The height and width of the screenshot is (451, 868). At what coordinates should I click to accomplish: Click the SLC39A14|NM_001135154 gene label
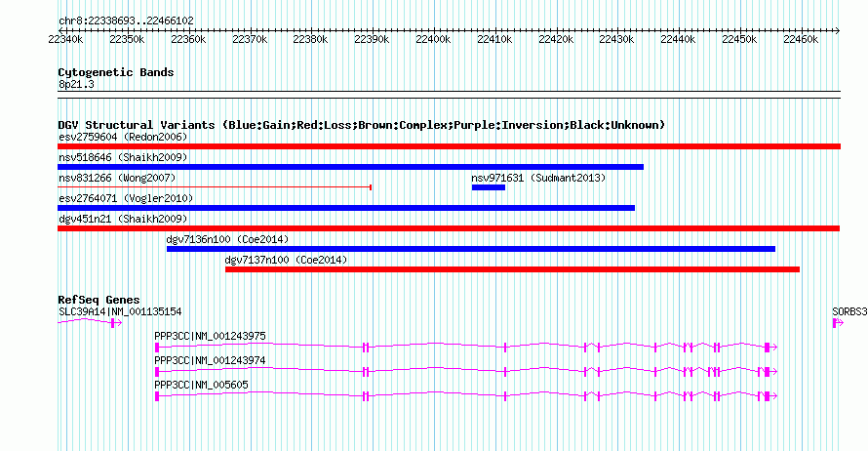pos(120,312)
